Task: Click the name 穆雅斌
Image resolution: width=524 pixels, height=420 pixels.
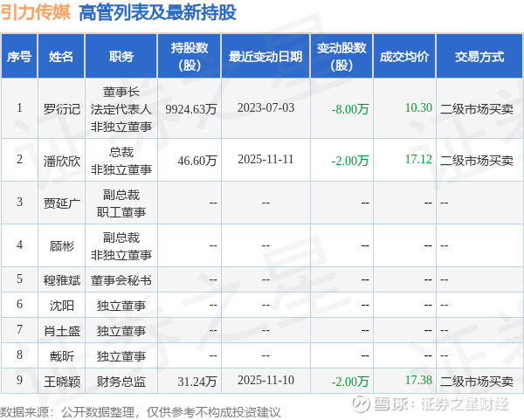Action: tap(62, 280)
